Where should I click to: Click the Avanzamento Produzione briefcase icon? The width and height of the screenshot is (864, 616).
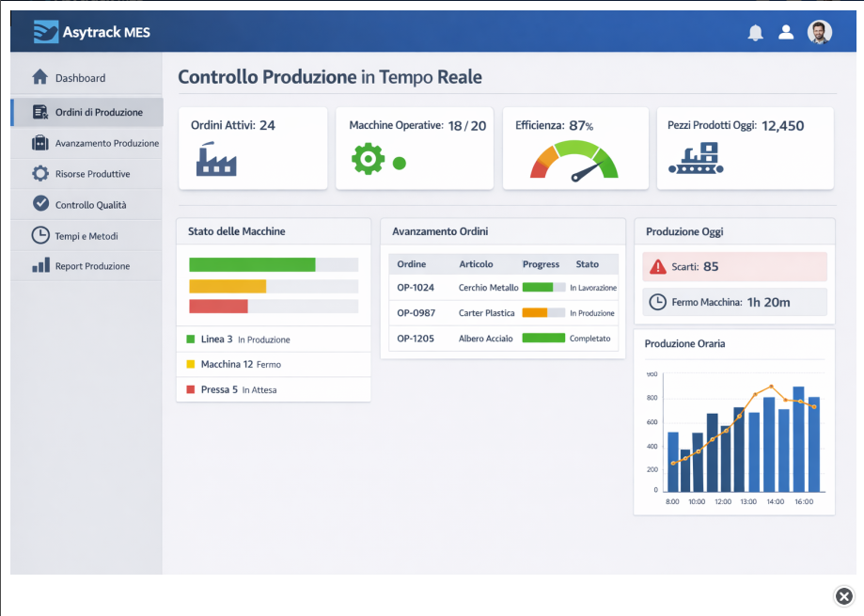click(40, 143)
